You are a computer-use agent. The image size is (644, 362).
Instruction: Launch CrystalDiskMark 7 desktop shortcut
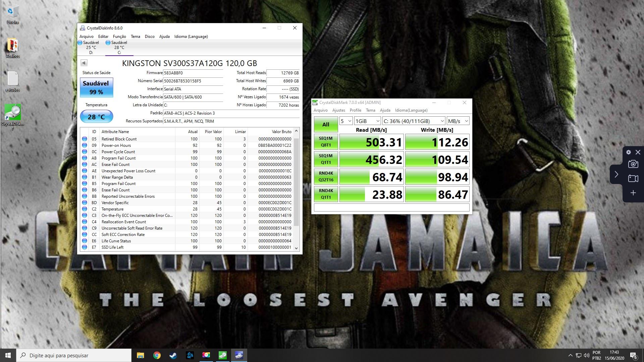click(12, 116)
